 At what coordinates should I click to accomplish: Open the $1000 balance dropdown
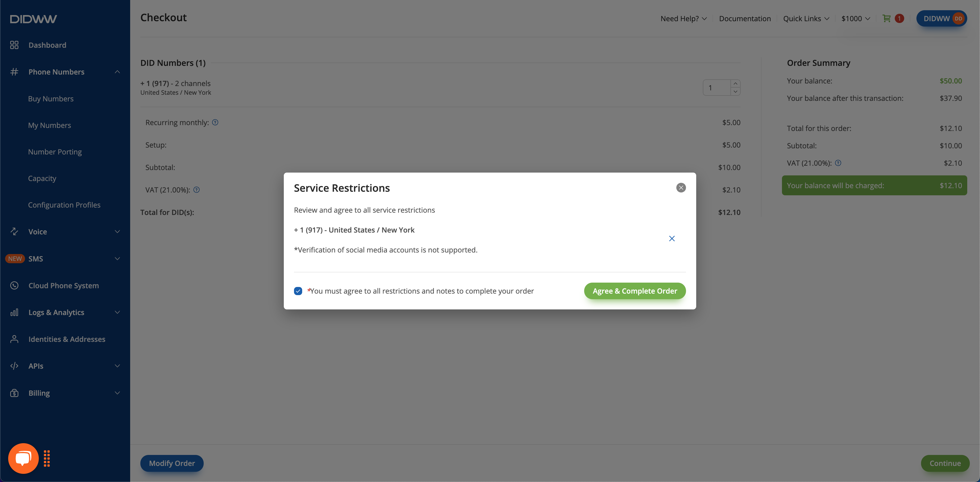tap(856, 19)
